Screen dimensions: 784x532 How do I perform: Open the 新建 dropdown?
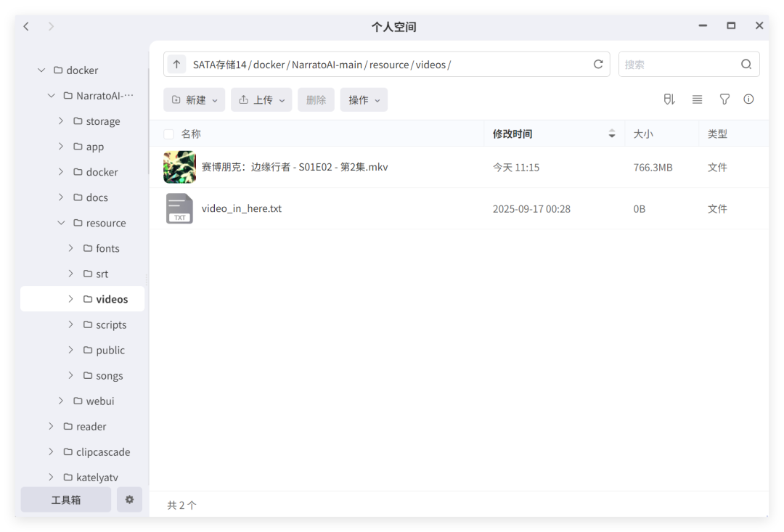coord(194,100)
